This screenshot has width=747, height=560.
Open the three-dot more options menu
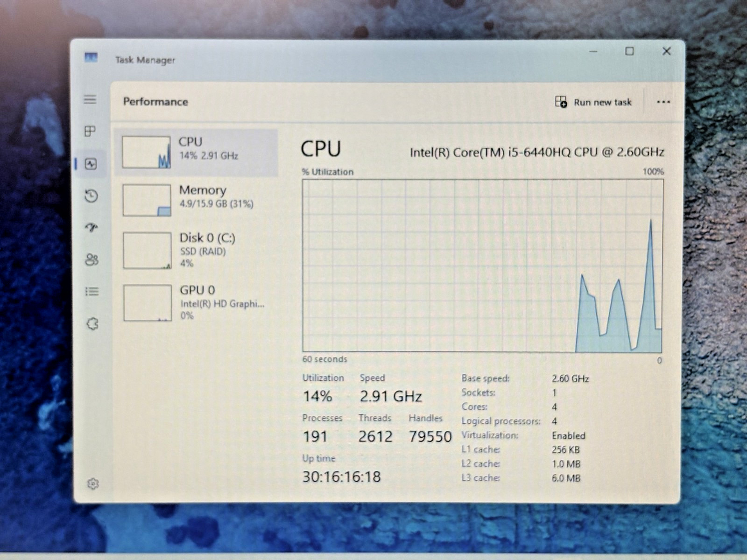pyautogui.click(x=663, y=102)
